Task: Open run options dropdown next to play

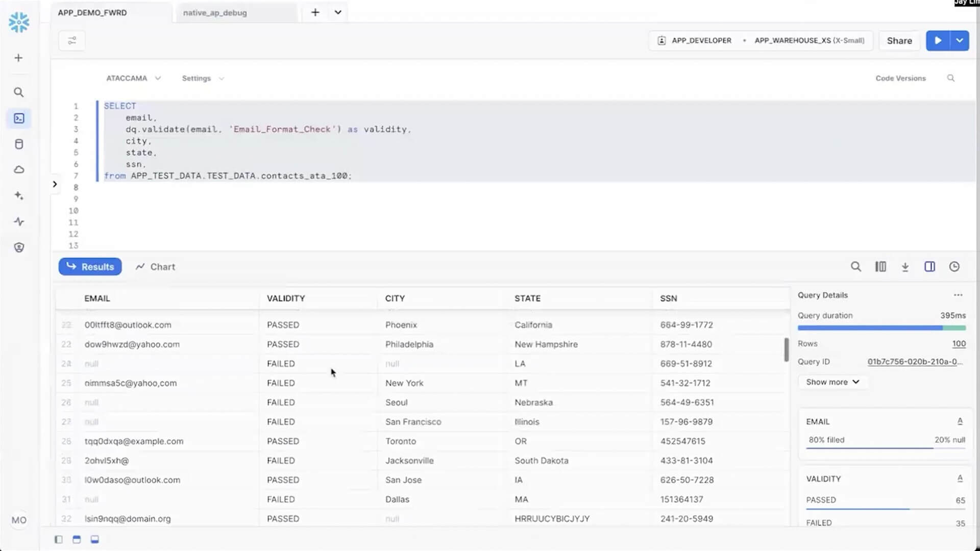Action: pyautogui.click(x=960, y=41)
